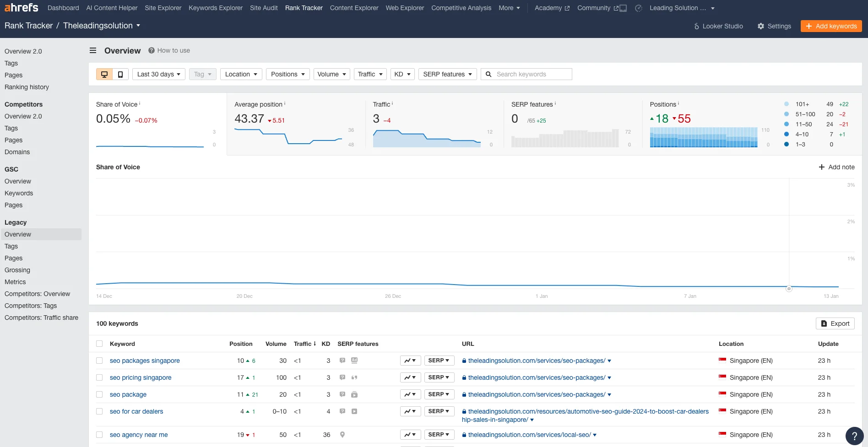Click the Settings gear icon
The height and width of the screenshot is (447, 868).
pos(761,26)
